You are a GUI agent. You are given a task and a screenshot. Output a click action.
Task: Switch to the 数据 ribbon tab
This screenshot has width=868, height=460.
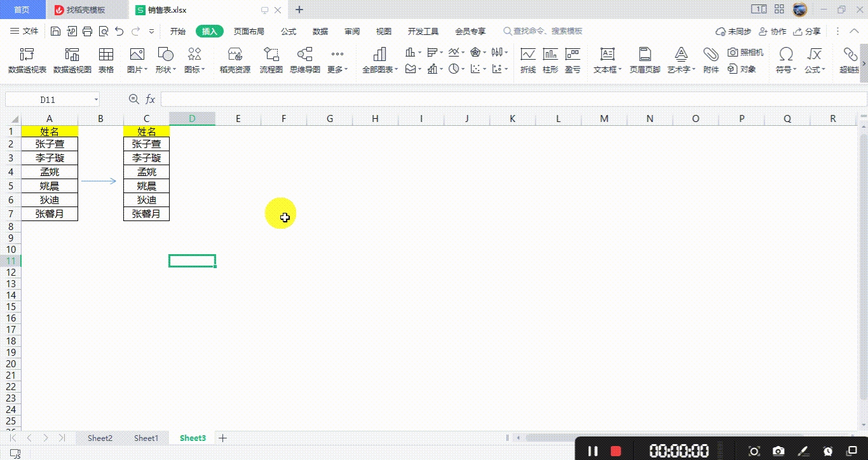(x=320, y=30)
